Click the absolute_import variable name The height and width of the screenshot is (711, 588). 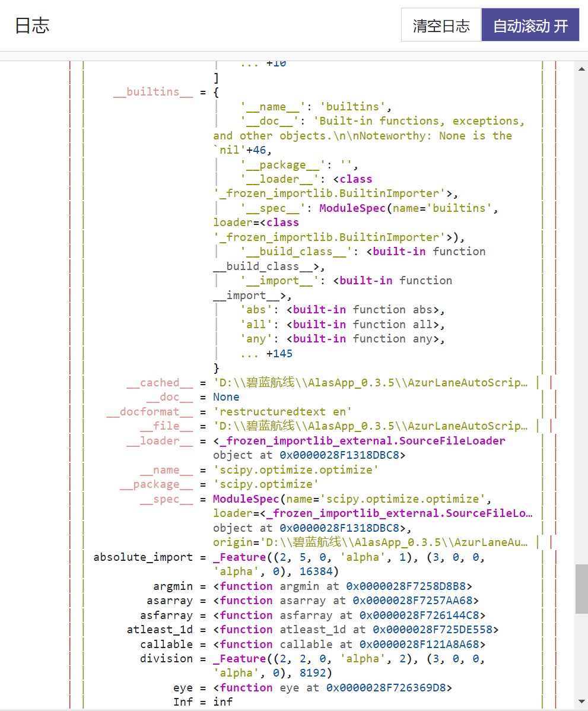[143, 557]
